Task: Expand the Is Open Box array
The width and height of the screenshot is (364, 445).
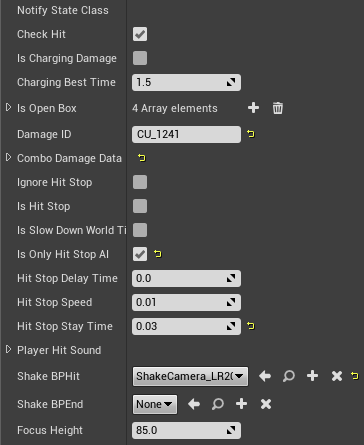Action: pos(9,107)
